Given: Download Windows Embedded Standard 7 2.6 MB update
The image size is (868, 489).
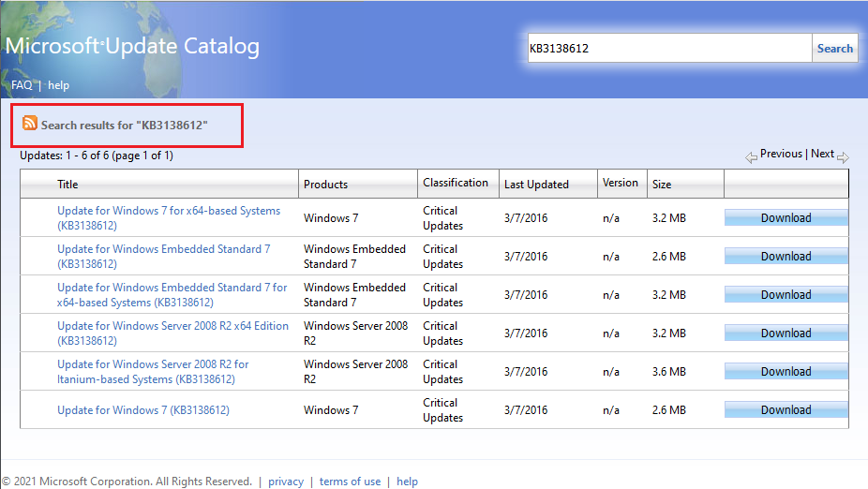Looking at the screenshot, I should pyautogui.click(x=786, y=256).
